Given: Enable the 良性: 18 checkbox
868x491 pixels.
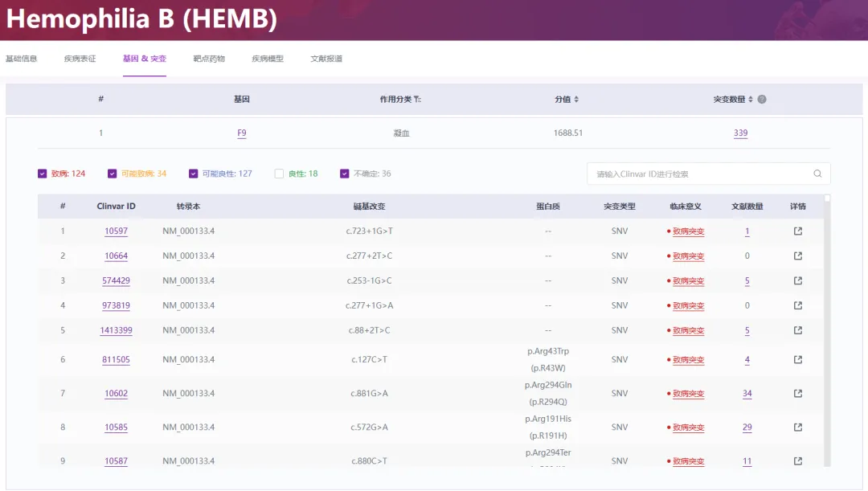Looking at the screenshot, I should 279,174.
